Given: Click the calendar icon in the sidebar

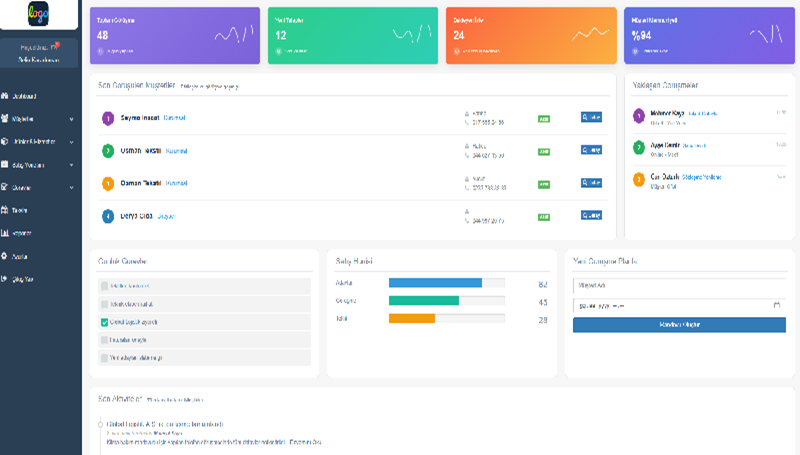Looking at the screenshot, I should click(5, 210).
